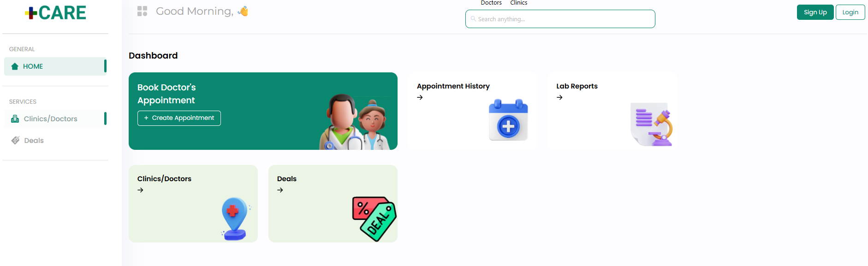Viewport: 868px width, 266px height.
Task: Click the Login button
Action: 850,12
